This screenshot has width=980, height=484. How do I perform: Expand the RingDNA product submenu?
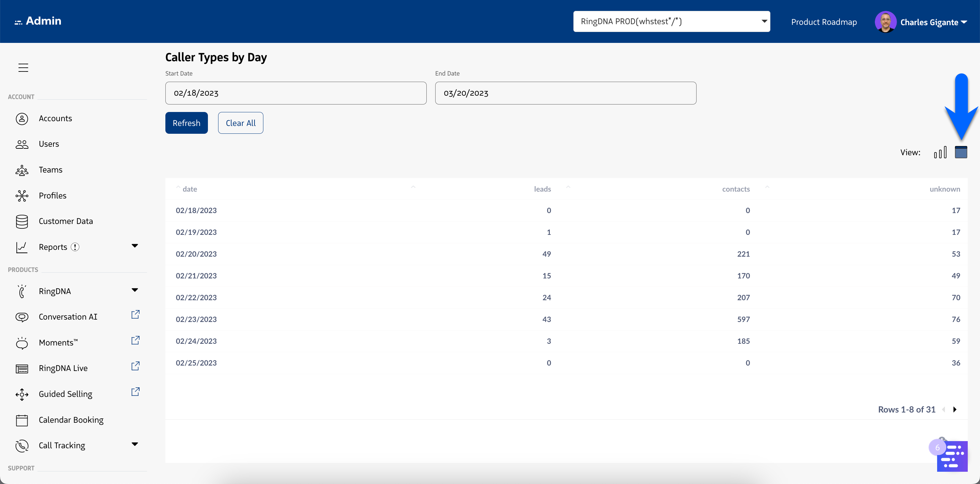[135, 290]
